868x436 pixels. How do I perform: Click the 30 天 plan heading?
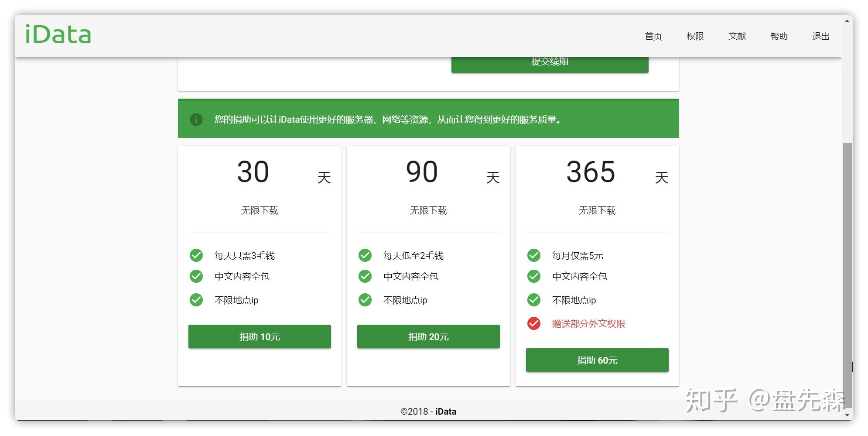click(x=284, y=172)
